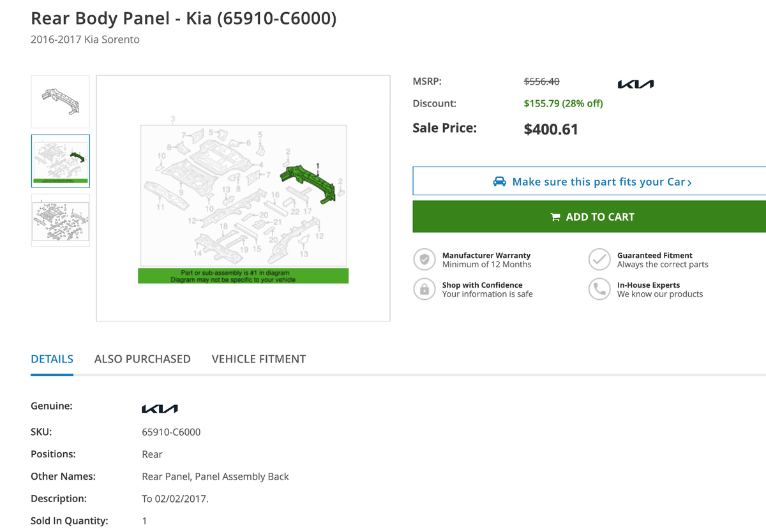The image size is (766, 532).
Task: Switch to the DETAILS tab
Action: click(52, 359)
